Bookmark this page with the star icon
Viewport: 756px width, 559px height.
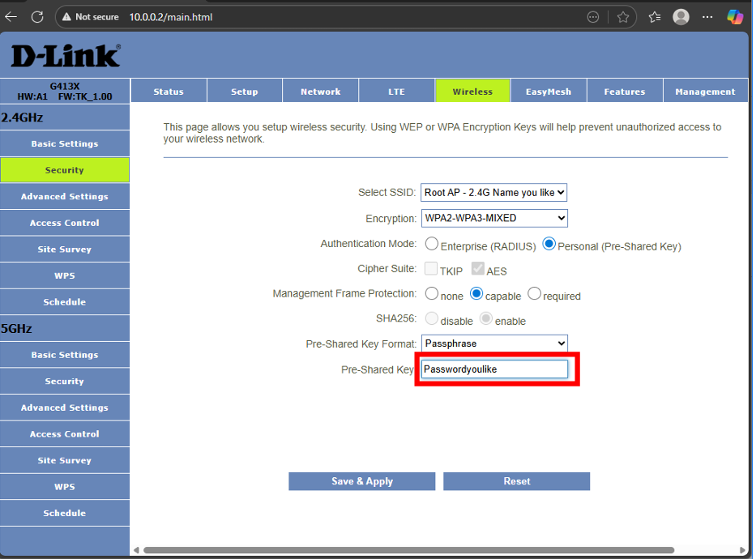[622, 17]
